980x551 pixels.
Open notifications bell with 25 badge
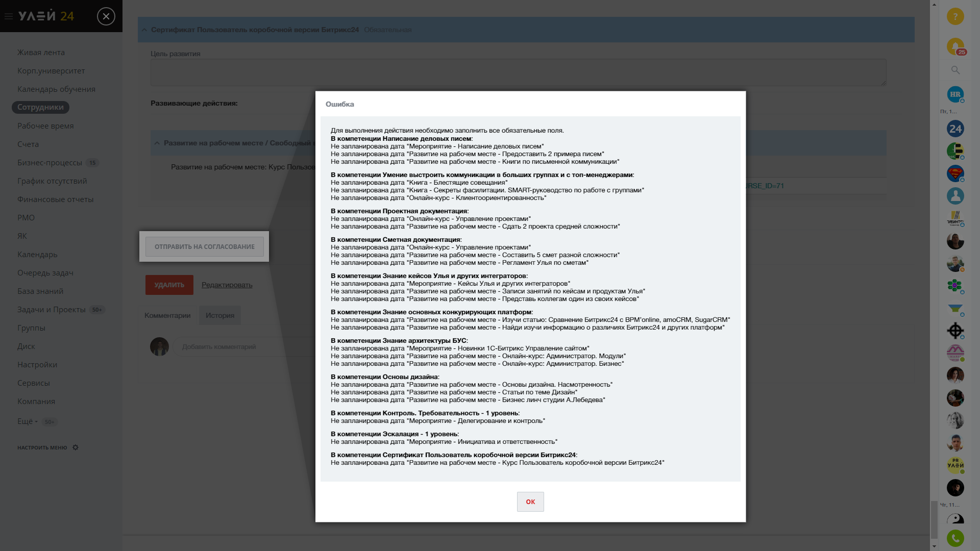pos(955,46)
